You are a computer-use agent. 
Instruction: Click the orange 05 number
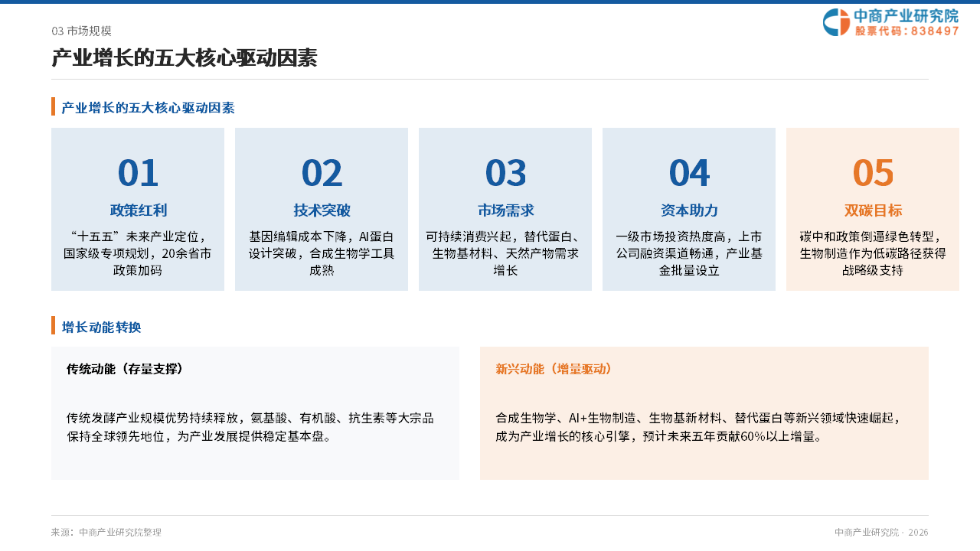tap(873, 173)
